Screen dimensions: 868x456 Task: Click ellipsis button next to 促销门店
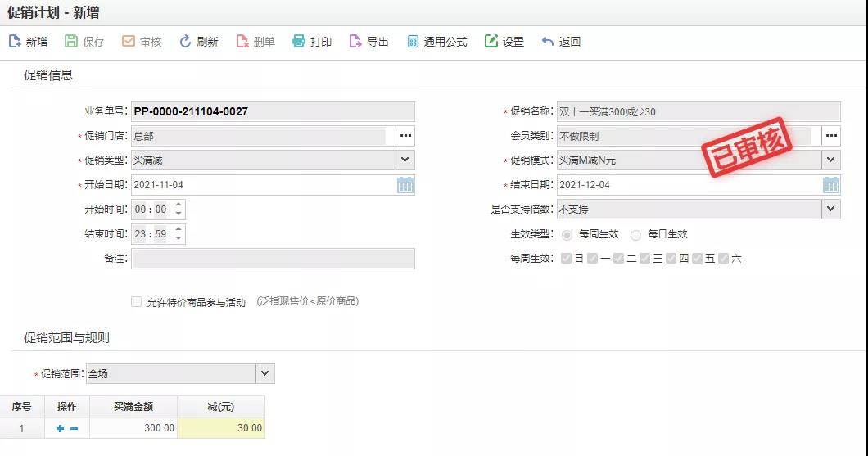(x=405, y=136)
